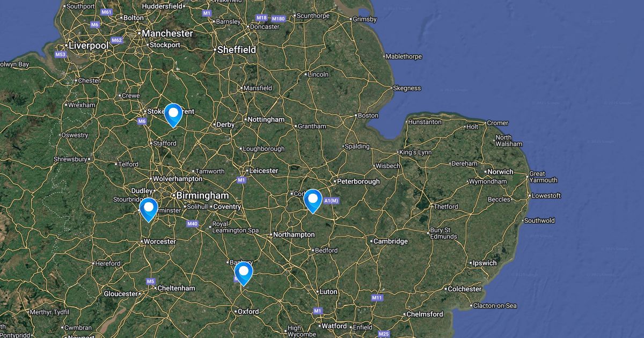Click the Oxford city label

click(248, 311)
